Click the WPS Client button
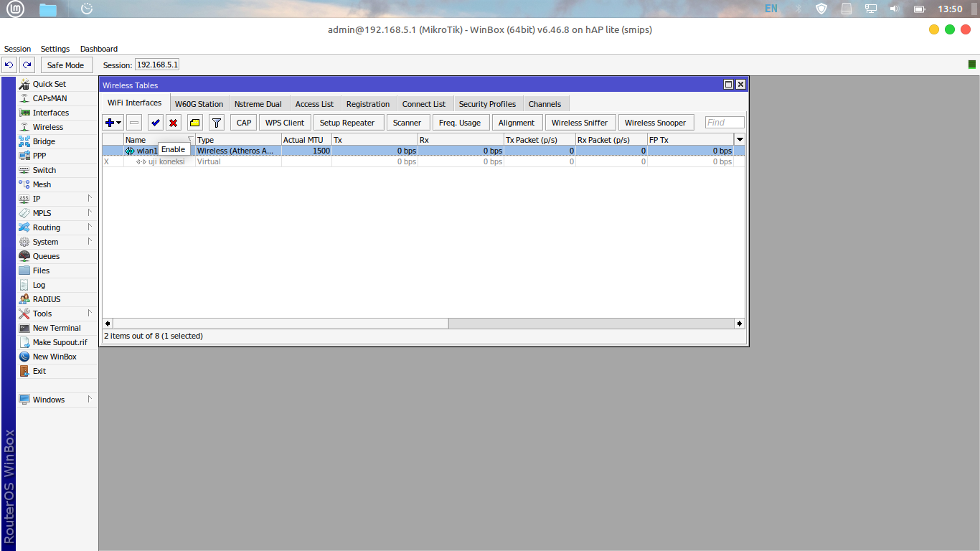The image size is (980, 551). (285, 123)
